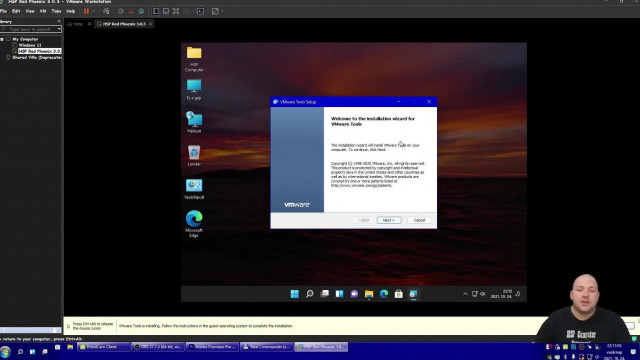Open the dropdown arrow beside the Pause icon
Screen dimensions: 640x360
(93, 11)
